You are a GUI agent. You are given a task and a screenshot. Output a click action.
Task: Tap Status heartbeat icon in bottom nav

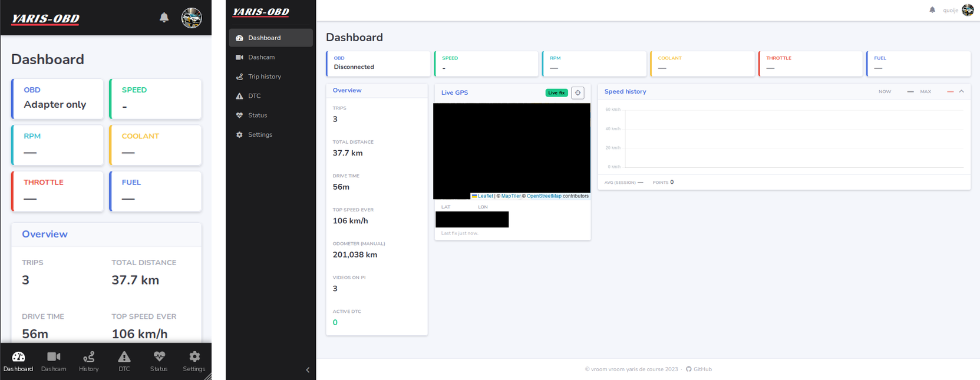coord(159,356)
